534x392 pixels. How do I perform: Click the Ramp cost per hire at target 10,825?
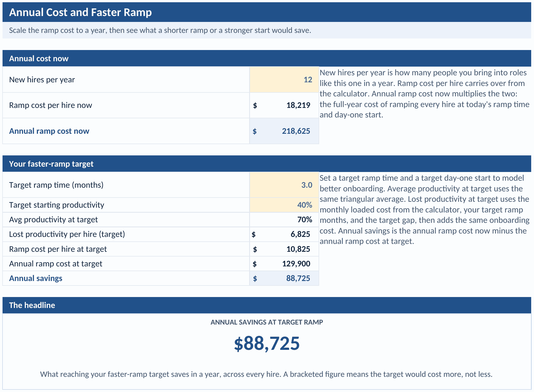284,249
